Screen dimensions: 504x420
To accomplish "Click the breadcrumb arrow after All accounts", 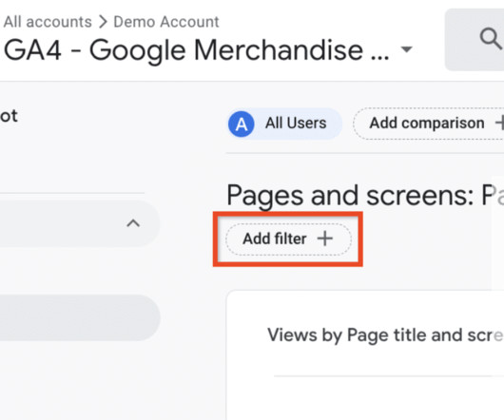I will coord(103,22).
